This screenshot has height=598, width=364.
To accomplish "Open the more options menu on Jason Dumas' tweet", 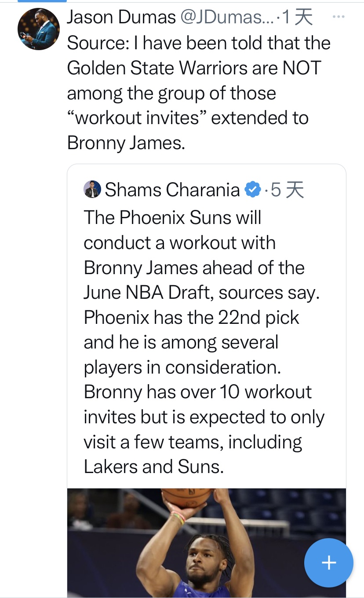I will [x=338, y=17].
